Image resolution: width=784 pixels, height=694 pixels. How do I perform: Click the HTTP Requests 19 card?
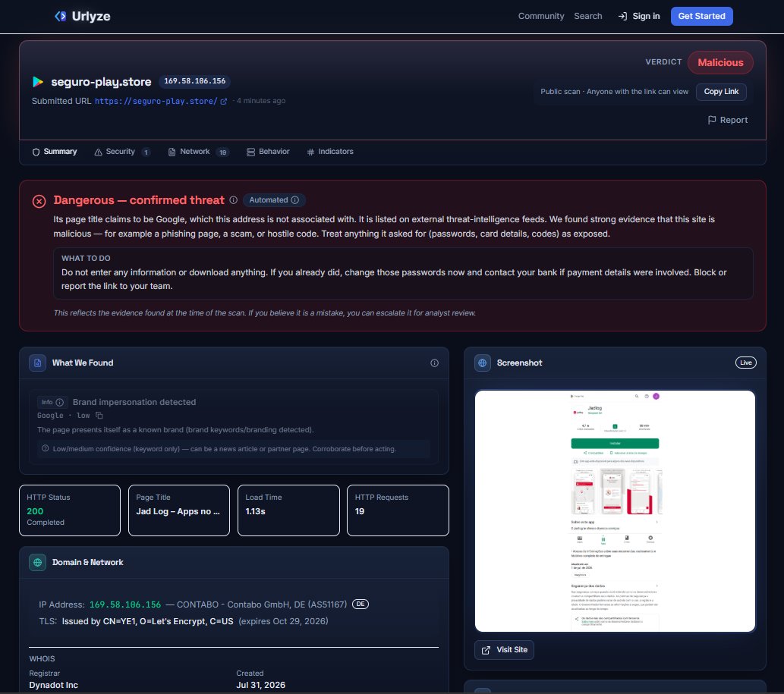pos(398,510)
